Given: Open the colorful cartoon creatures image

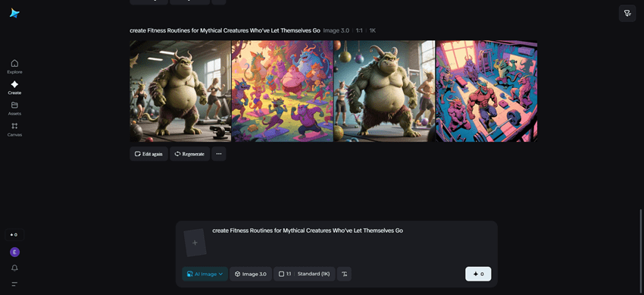Looking at the screenshot, I should (282, 91).
